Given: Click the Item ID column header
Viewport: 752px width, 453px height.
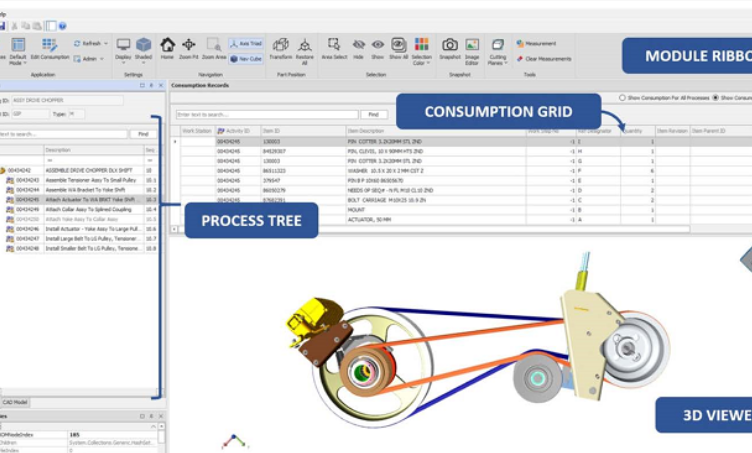Looking at the screenshot, I should 303,131.
